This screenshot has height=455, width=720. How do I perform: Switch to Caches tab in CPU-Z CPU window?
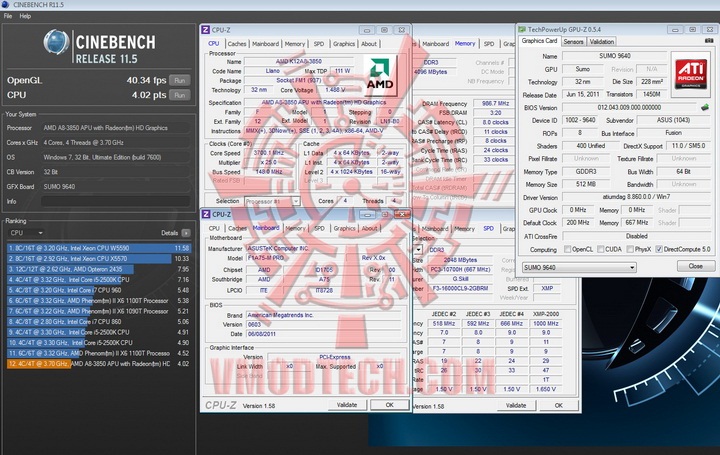[x=237, y=44]
